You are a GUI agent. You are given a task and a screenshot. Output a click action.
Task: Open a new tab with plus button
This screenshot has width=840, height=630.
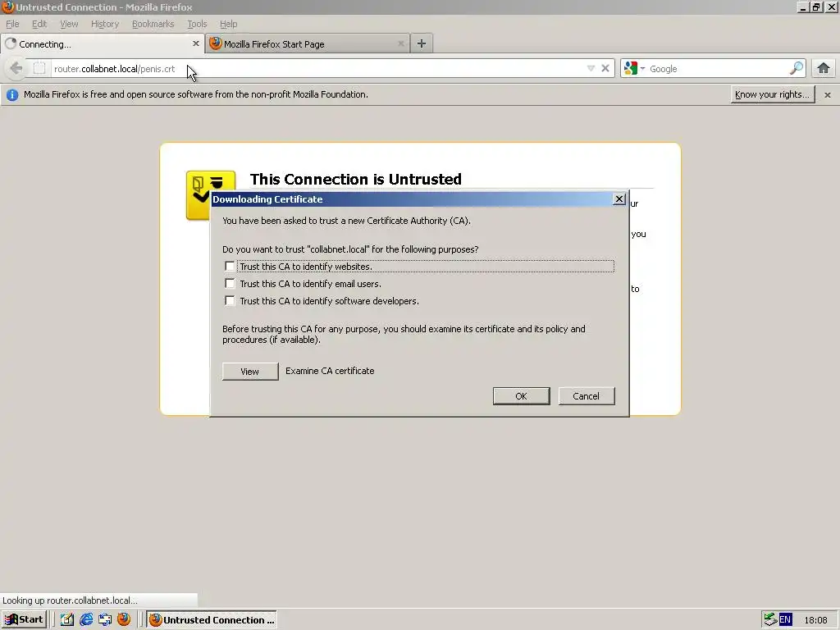[x=422, y=44]
